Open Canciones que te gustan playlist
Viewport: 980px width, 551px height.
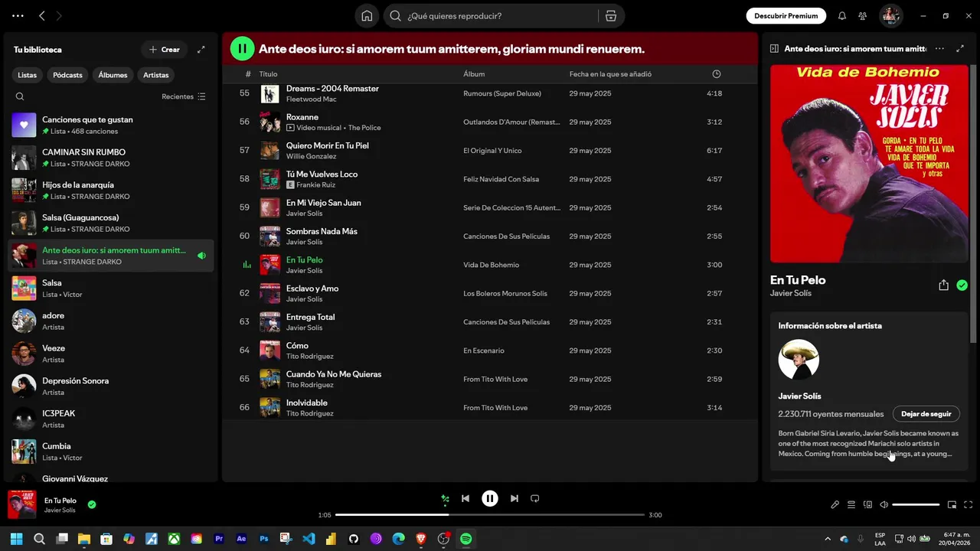point(111,126)
